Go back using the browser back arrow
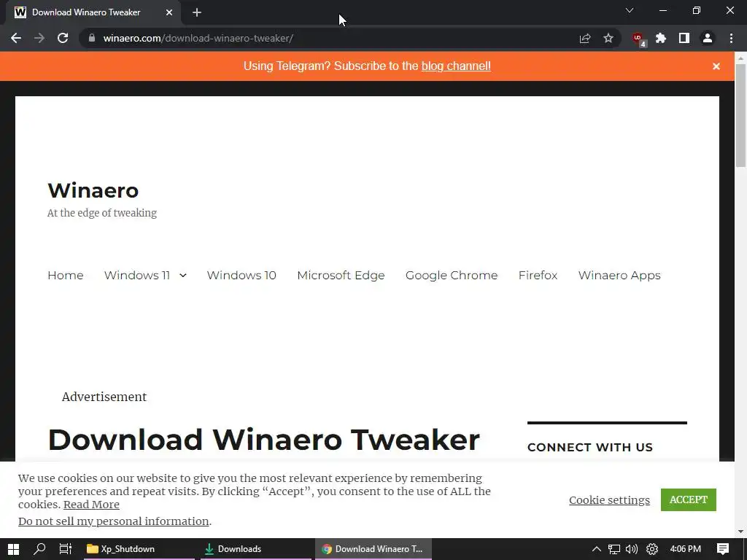747x560 pixels. click(16, 38)
